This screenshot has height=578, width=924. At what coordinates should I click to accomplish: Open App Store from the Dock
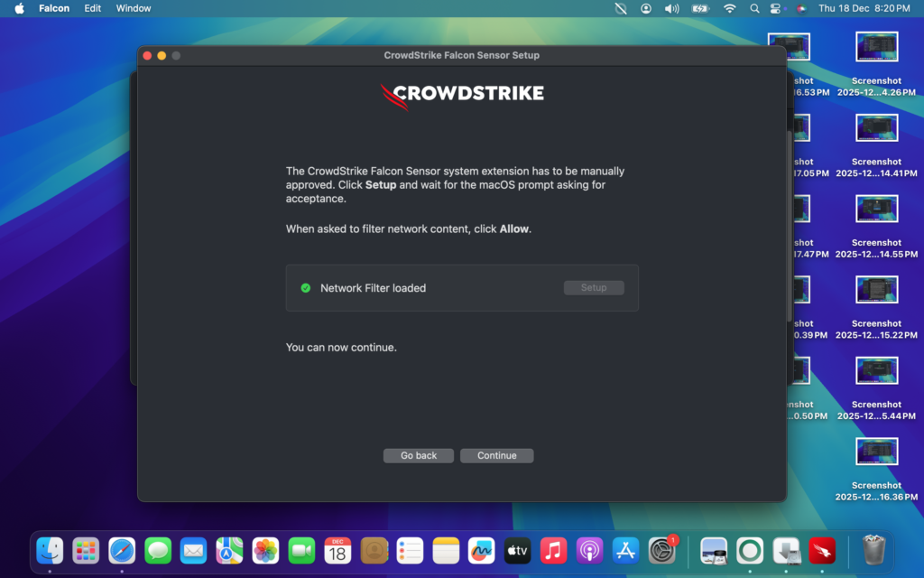pyautogui.click(x=626, y=551)
